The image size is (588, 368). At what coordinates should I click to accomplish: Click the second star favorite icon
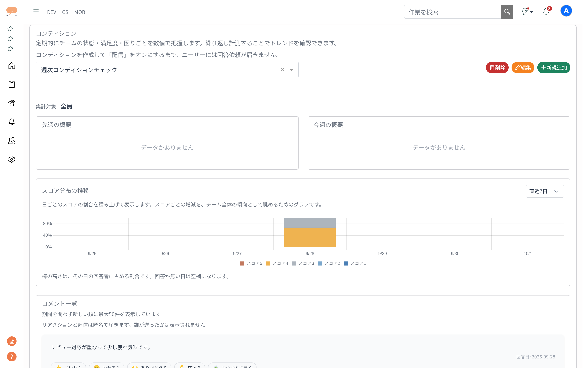pos(10,39)
